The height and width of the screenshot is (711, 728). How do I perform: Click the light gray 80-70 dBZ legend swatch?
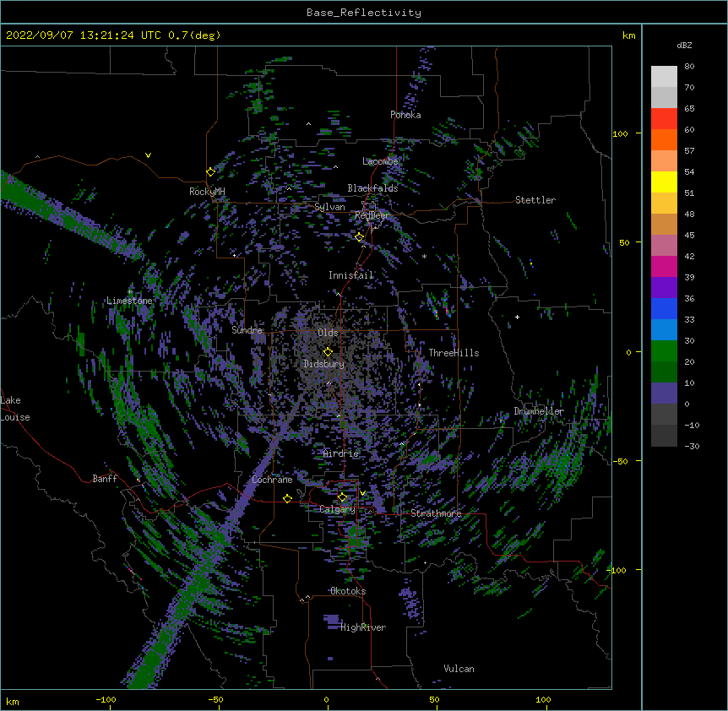664,77
